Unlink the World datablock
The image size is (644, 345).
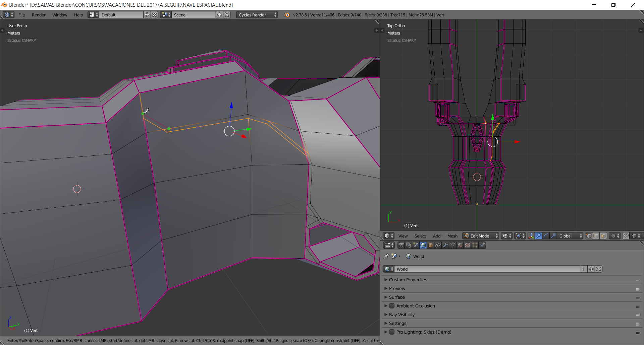tap(599, 269)
